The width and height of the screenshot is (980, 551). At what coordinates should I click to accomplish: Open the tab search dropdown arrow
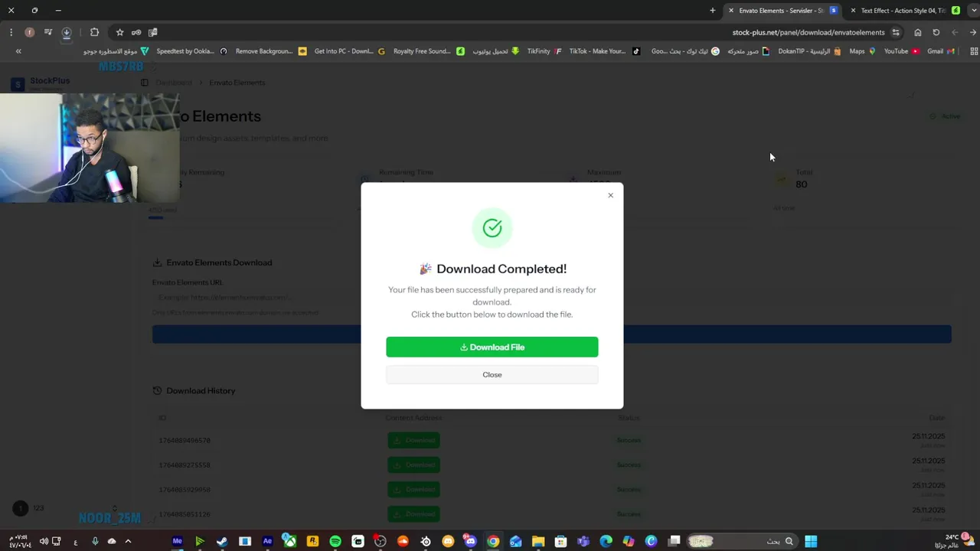973,11
